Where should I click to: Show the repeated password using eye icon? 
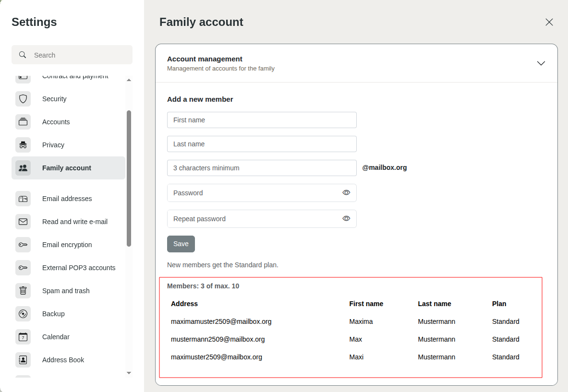click(346, 218)
